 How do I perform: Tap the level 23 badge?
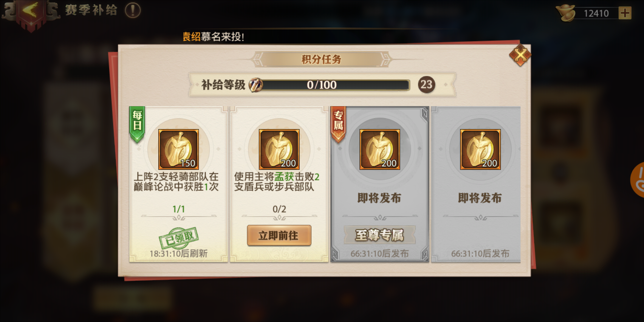coord(426,85)
